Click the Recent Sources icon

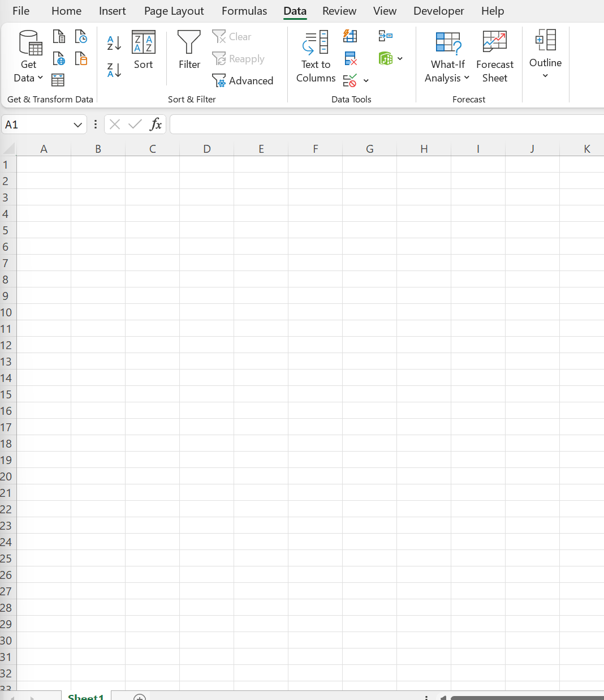pos(81,37)
